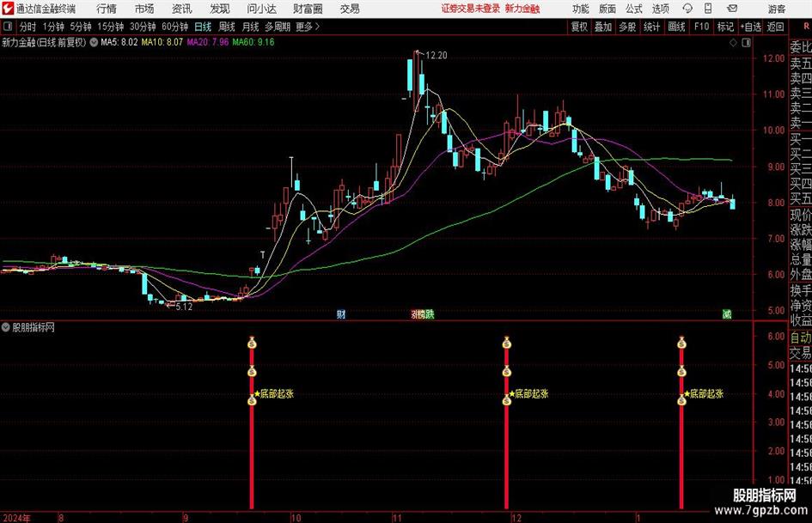Open the dropdown circle next to 股朋指标网
This screenshot has height=523, width=812.
click(x=6, y=327)
